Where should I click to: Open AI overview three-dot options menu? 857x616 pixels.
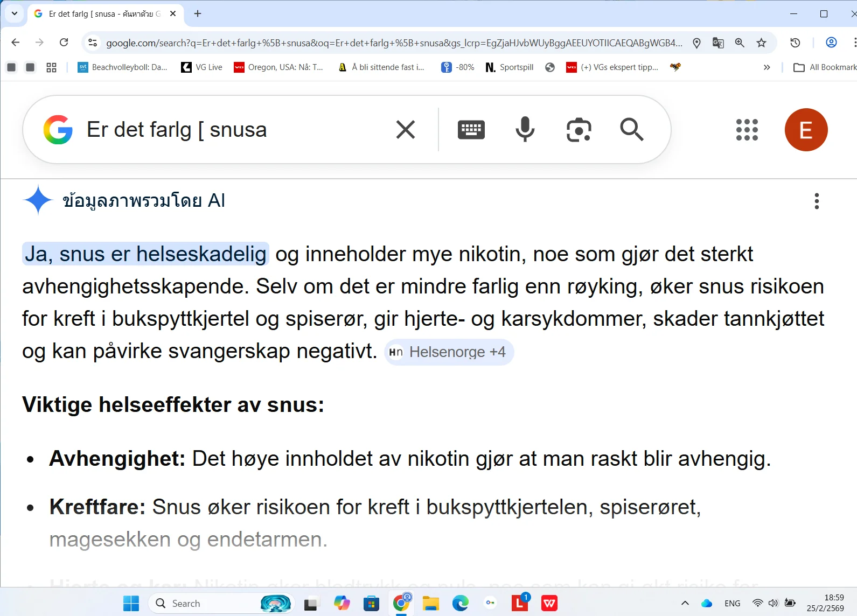tap(817, 201)
